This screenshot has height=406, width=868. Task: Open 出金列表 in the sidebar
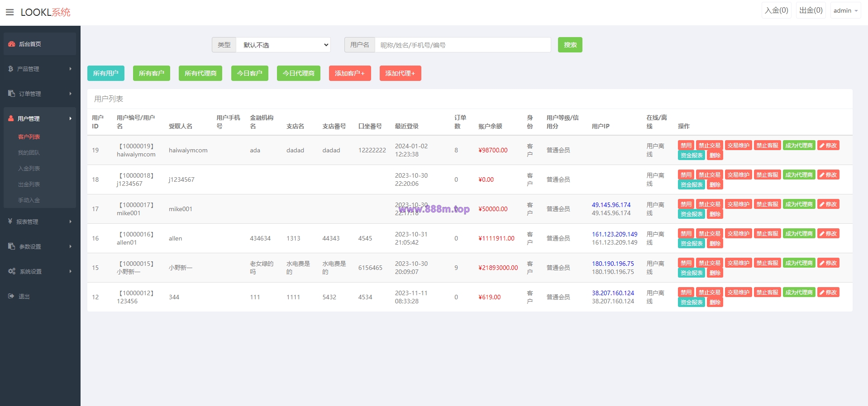[x=29, y=184]
